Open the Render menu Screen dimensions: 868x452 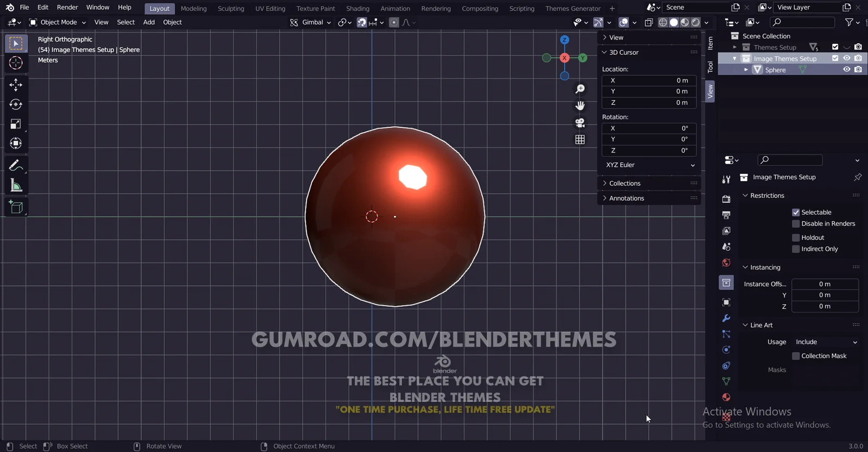[x=67, y=8]
